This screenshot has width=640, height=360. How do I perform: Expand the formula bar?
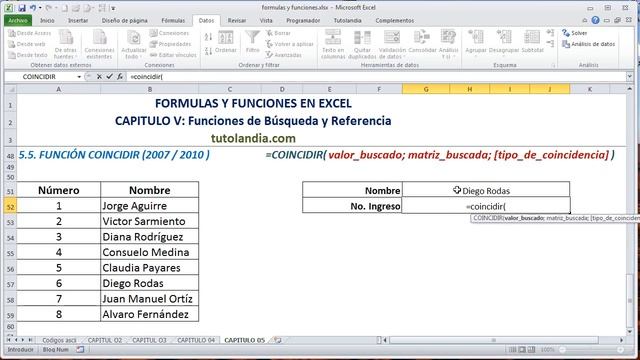click(629, 76)
